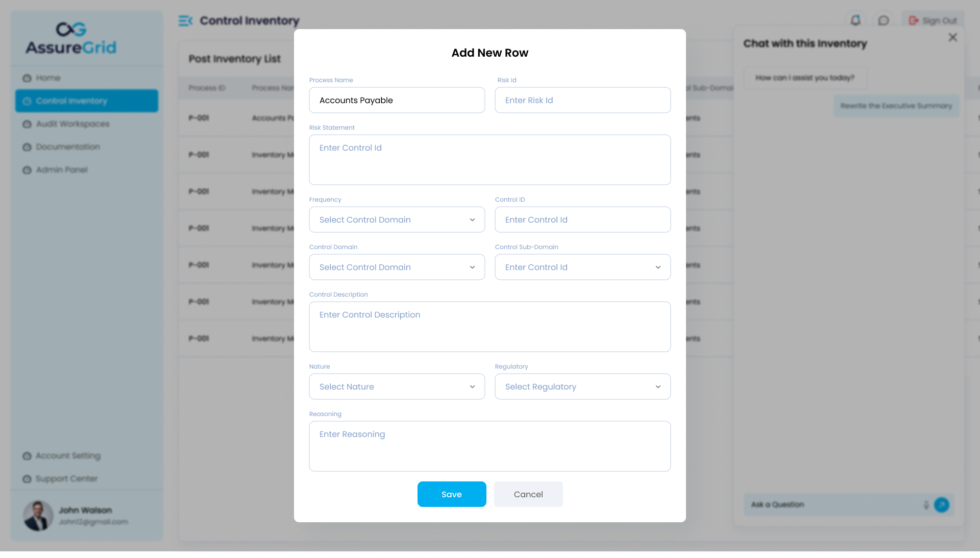Select the Support Center icon
Screen dimensions: 980x558
pos(28,478)
